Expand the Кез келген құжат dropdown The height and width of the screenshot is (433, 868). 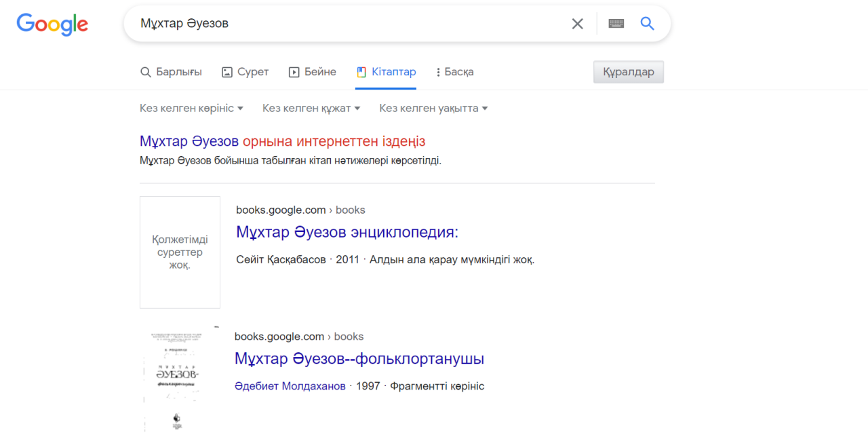pyautogui.click(x=311, y=109)
